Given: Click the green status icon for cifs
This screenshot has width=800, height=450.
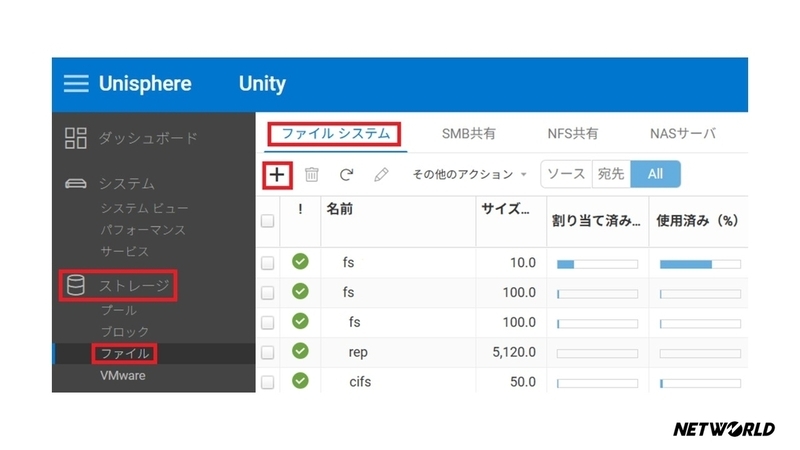Looking at the screenshot, I should (301, 381).
